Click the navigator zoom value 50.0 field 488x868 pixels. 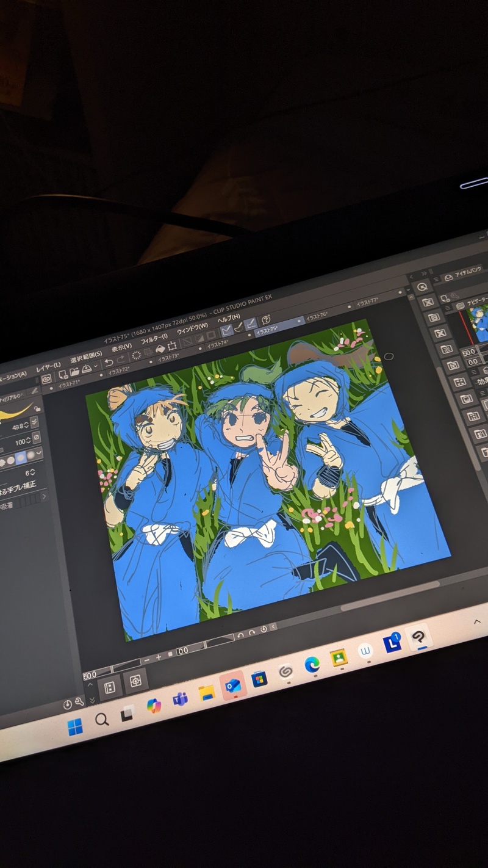(468, 352)
